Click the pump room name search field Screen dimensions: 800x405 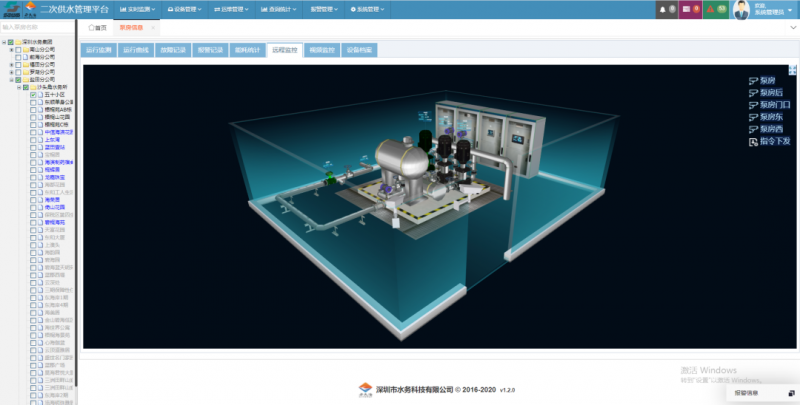[37, 28]
